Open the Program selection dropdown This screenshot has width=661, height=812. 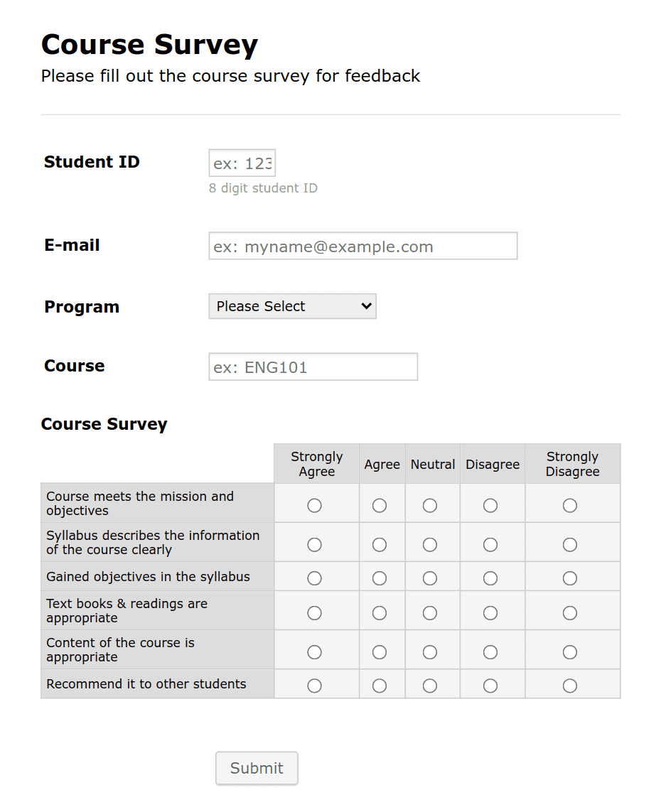tap(291, 305)
